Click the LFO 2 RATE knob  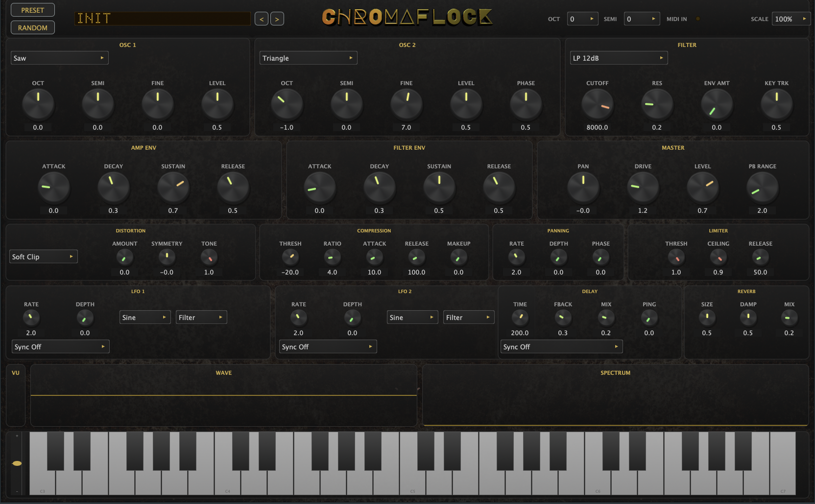[x=298, y=318]
